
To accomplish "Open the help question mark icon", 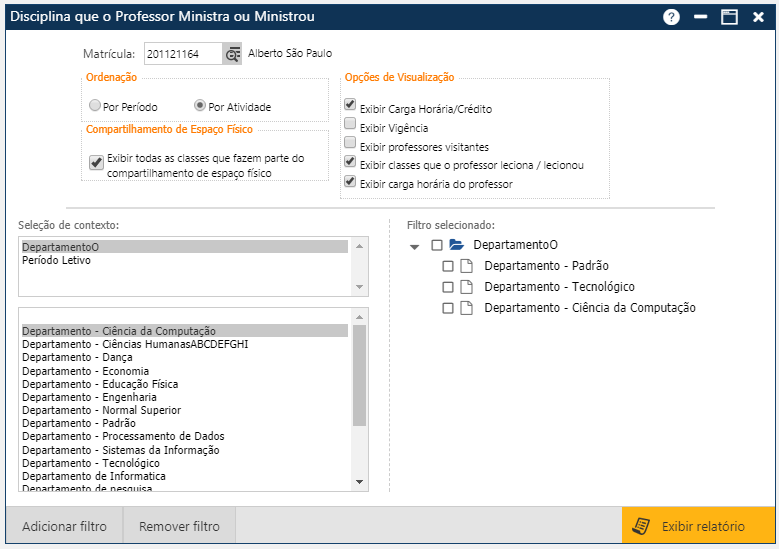I will 671,17.
